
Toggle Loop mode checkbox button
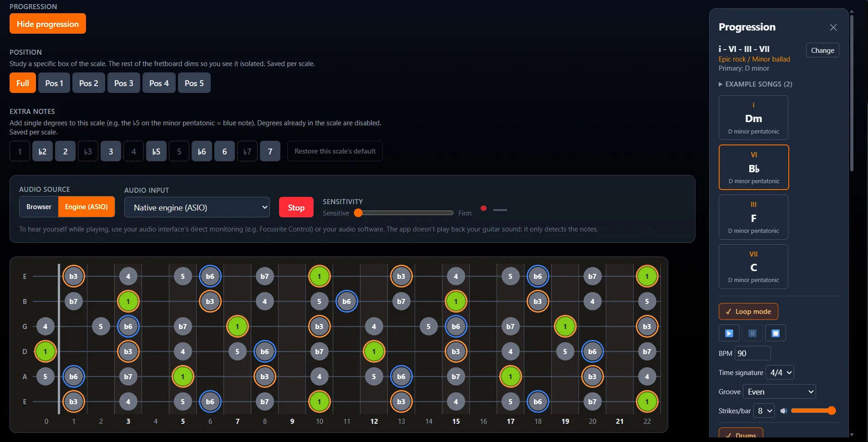[748, 312]
